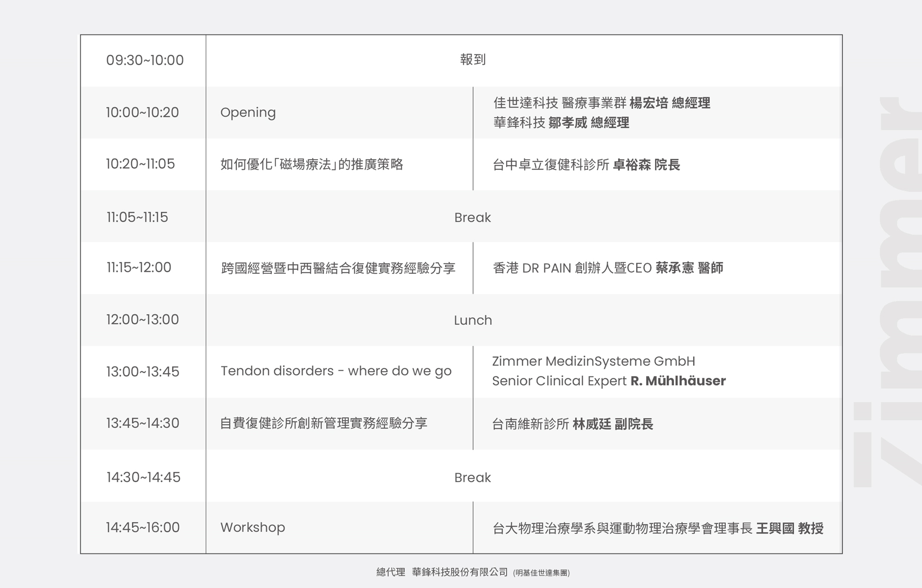Click speaker 王興國 教授
The image size is (922, 588).
[x=790, y=528]
